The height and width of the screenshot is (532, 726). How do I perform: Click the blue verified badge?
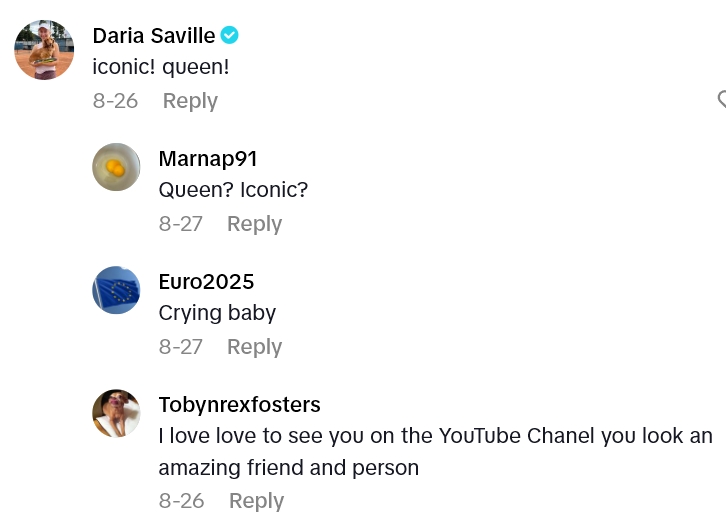pos(230,36)
